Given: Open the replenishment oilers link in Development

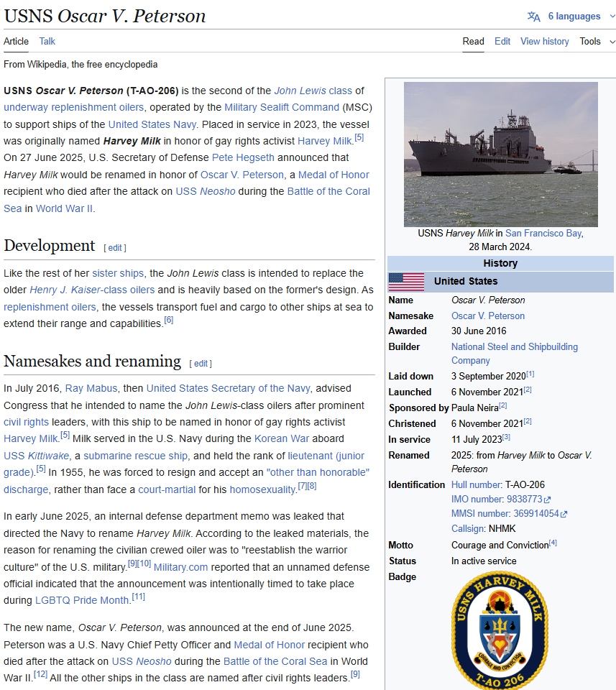Looking at the screenshot, I should point(50,307).
